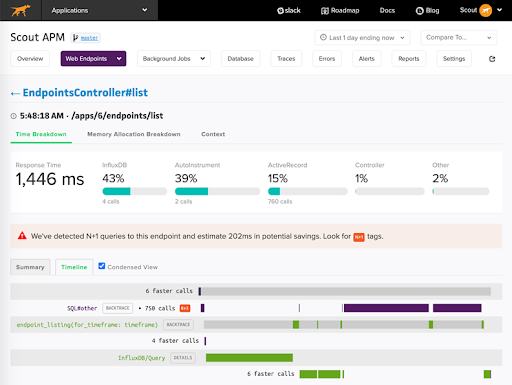
Task: Toggle the Condensed View checkbox
Action: pos(102,266)
